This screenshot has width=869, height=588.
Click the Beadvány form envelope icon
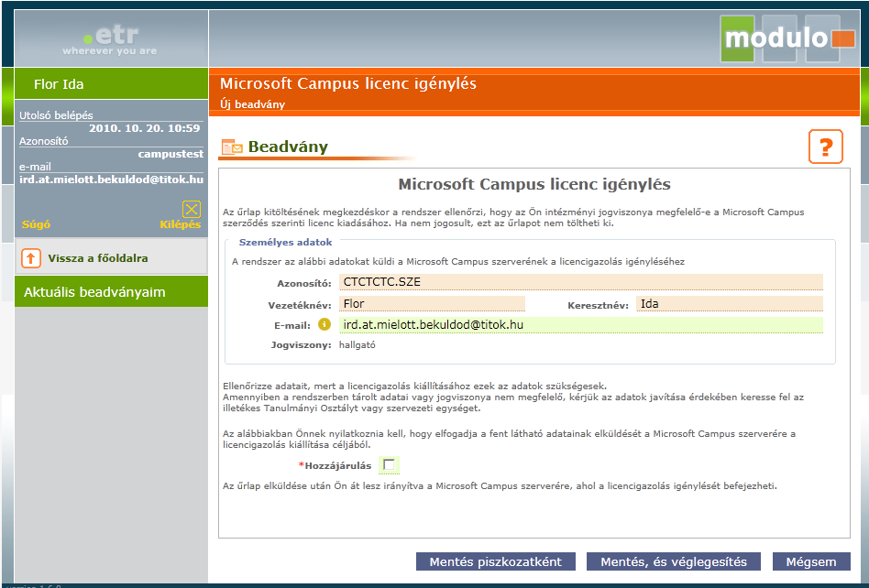click(x=232, y=147)
